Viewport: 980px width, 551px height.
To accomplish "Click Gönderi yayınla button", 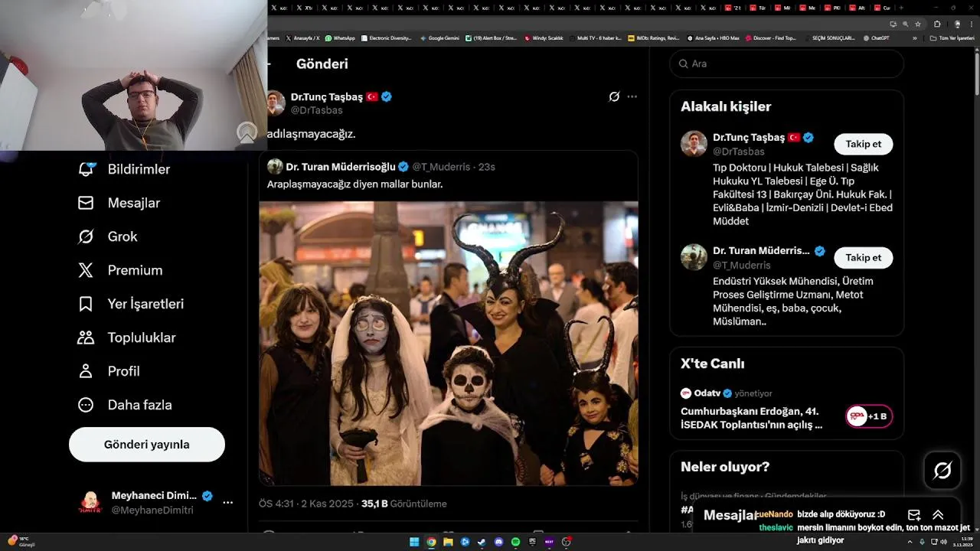I will click(147, 445).
